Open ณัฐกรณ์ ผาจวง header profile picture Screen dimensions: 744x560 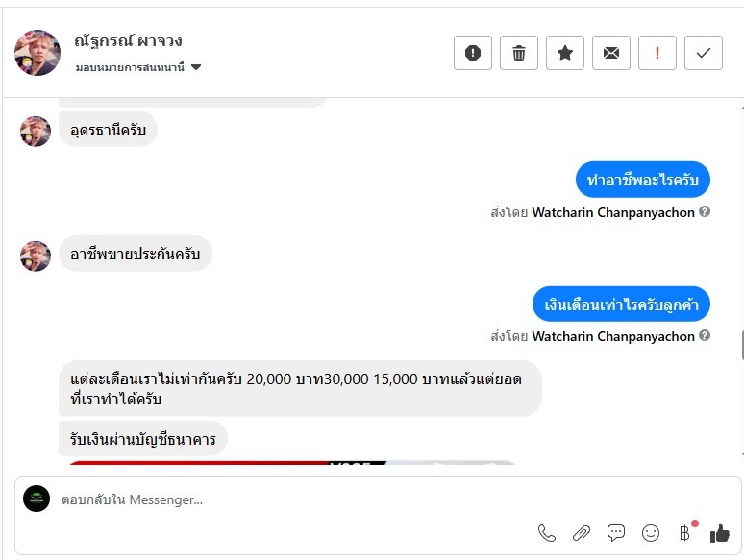(x=37, y=53)
